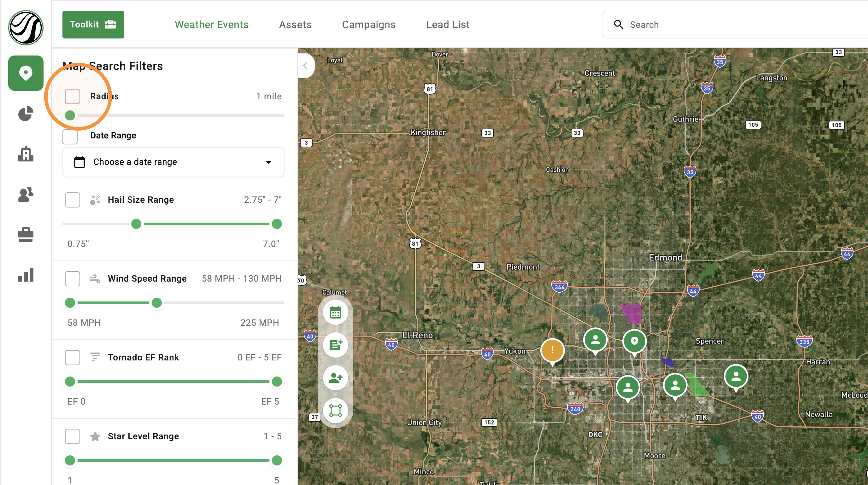Open the map pin section in the sidebar
This screenshot has height=485, width=868.
pos(26,73)
